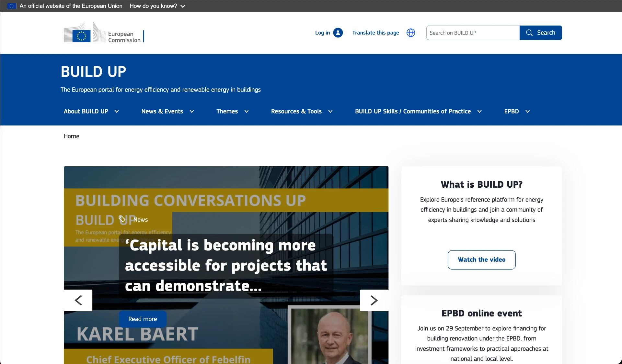Viewport: 622px width, 364px height.
Task: Open the News & Events menu
Action: 162,111
